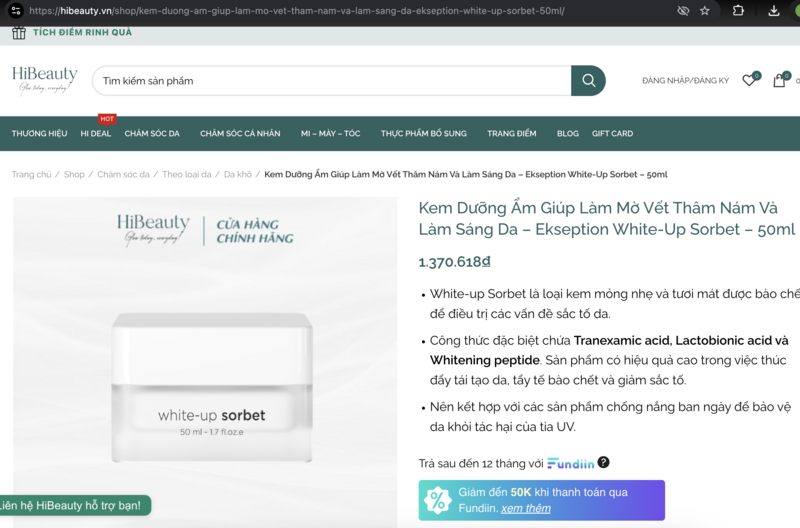The image size is (800, 528).
Task: Go to Chăm sóc da breadcrumb
Action: (123, 174)
